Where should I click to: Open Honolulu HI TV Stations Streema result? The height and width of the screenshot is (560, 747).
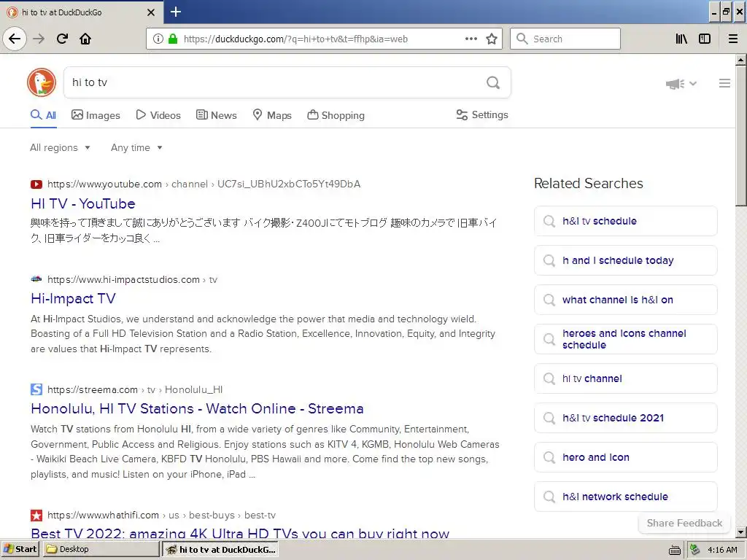click(x=197, y=408)
